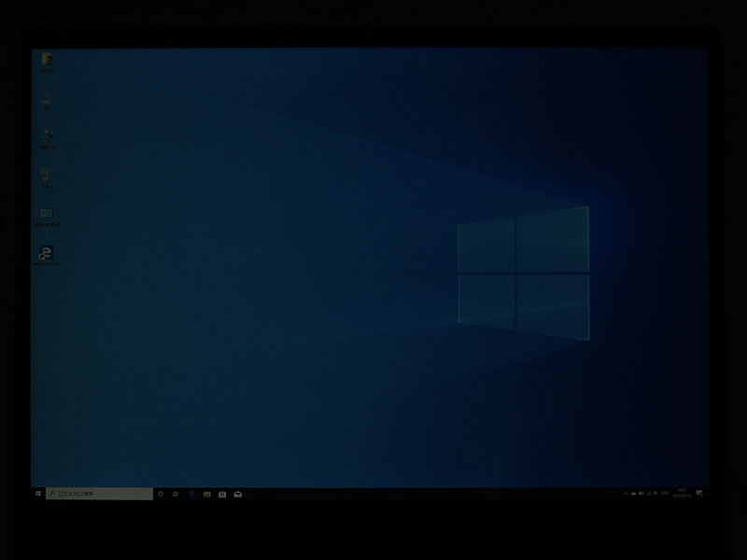Expand the hidden system tray icons chevron
This screenshot has height=560, width=747.
coord(626,494)
